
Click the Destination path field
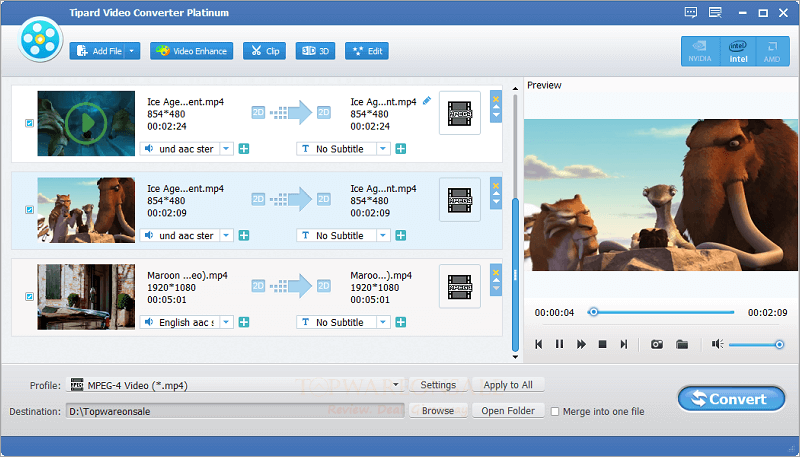tap(235, 411)
